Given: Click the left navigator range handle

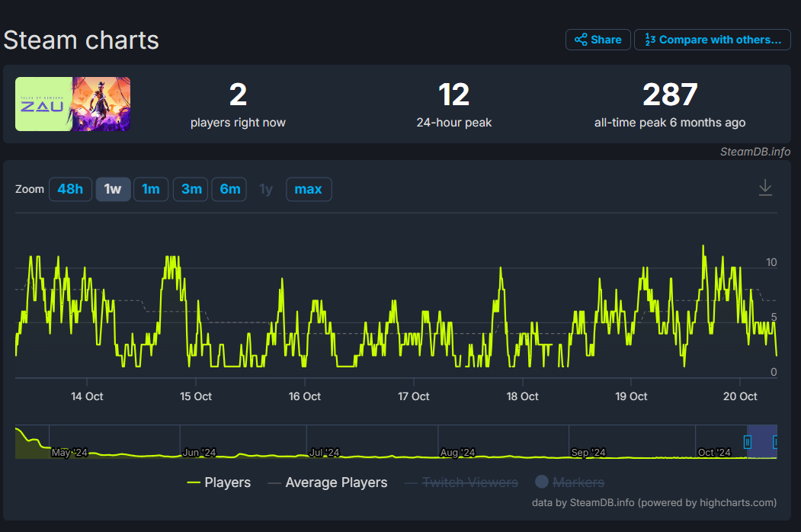Looking at the screenshot, I should pyautogui.click(x=748, y=442).
